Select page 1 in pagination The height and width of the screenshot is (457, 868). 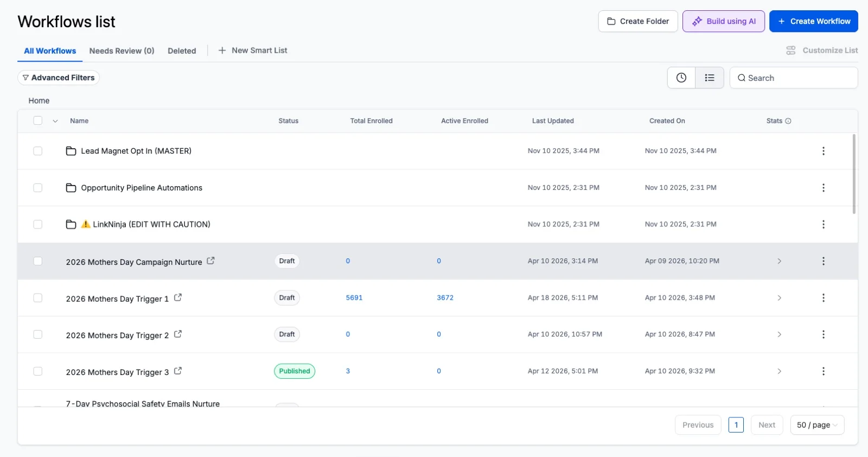coord(736,425)
